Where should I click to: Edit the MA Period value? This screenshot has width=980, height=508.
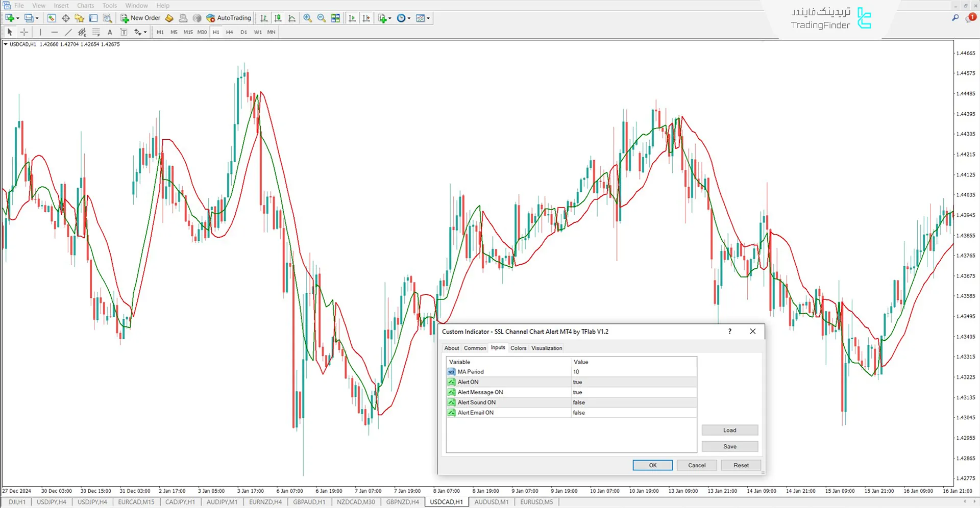(633, 371)
